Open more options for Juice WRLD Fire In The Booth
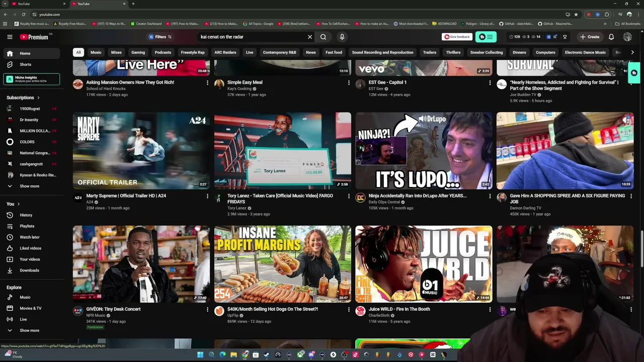 coord(490,309)
